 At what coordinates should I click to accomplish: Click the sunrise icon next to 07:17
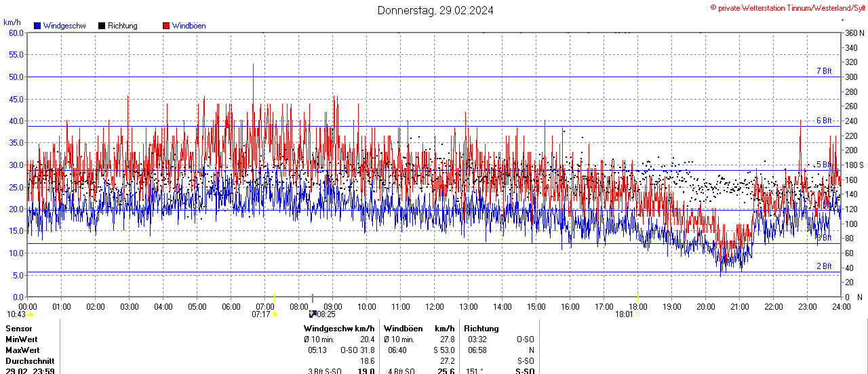[275, 314]
